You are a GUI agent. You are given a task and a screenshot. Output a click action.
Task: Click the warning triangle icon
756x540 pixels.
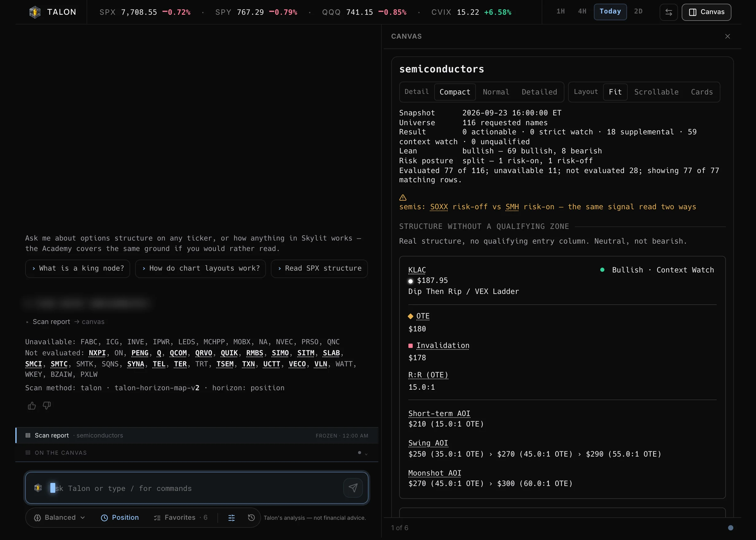point(403,198)
